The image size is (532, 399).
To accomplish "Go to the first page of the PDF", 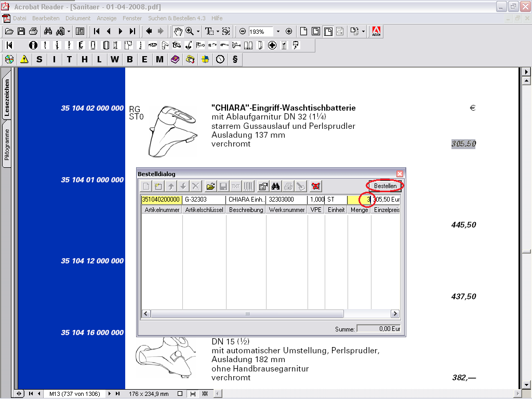I will click(x=97, y=32).
